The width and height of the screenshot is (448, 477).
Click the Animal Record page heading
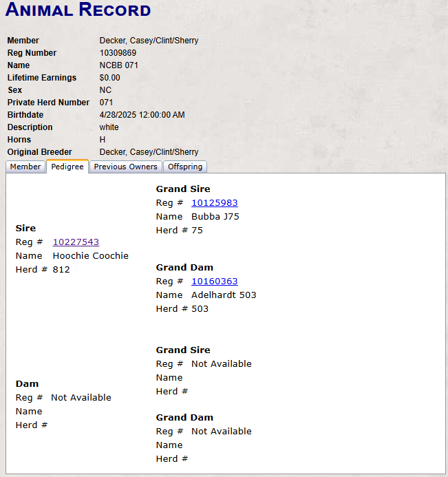coord(78,10)
